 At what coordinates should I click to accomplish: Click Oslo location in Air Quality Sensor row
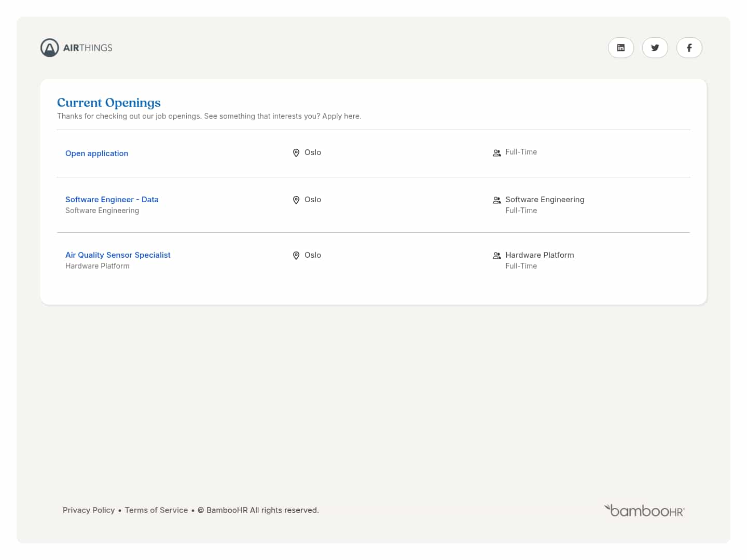tap(313, 255)
